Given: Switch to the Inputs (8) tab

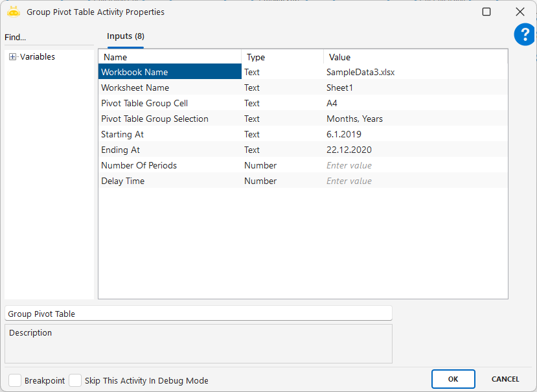Looking at the screenshot, I should [x=125, y=37].
